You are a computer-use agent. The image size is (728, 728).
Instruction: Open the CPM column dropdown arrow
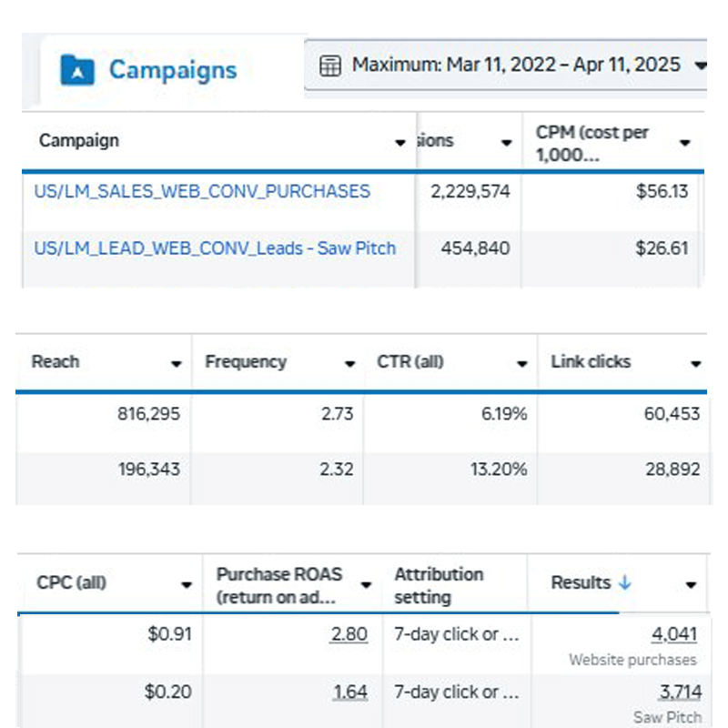[684, 143]
